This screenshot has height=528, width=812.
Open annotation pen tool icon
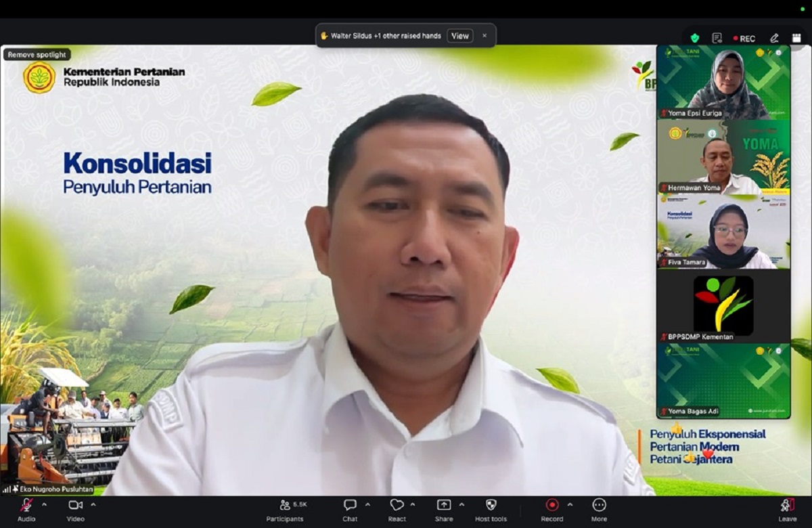click(x=774, y=38)
